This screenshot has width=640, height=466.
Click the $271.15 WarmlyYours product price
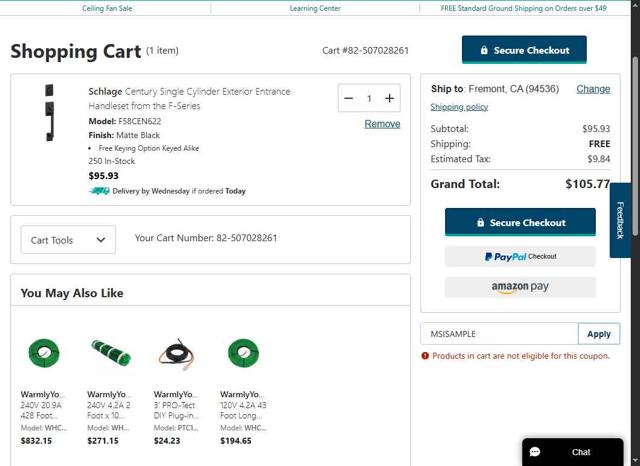pos(103,441)
